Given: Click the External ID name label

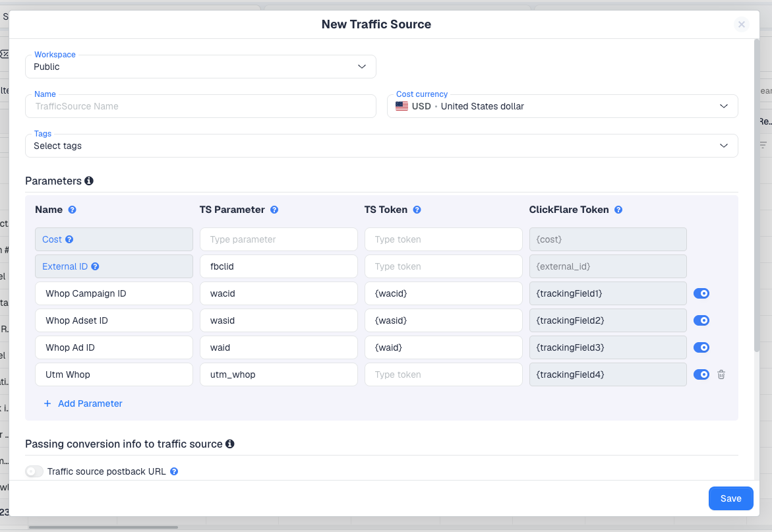Looking at the screenshot, I should [65, 266].
